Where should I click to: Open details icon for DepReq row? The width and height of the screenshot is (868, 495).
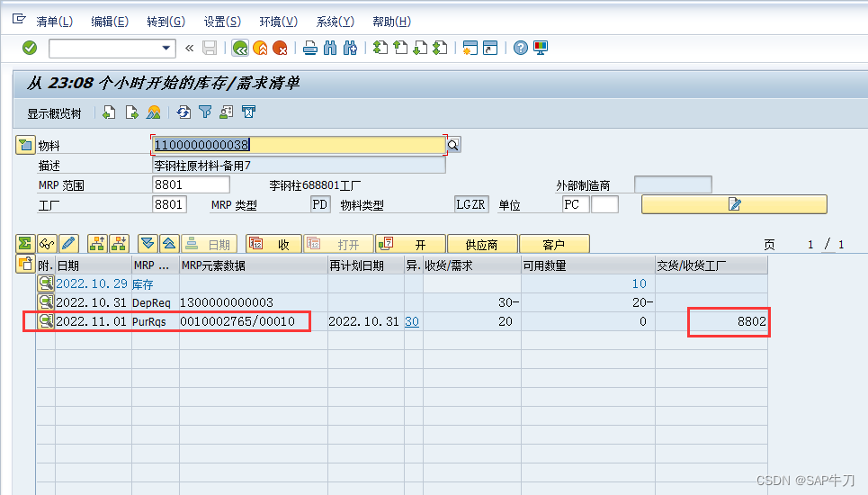(x=45, y=302)
